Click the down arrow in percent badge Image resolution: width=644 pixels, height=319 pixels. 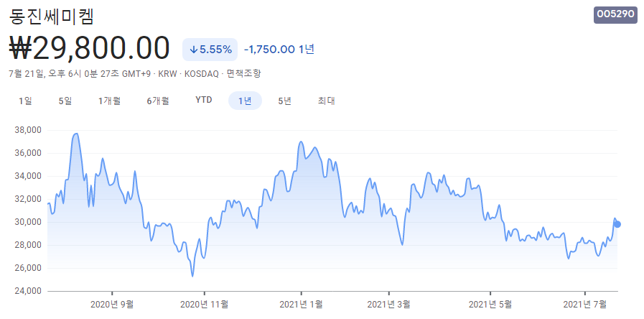tap(193, 50)
